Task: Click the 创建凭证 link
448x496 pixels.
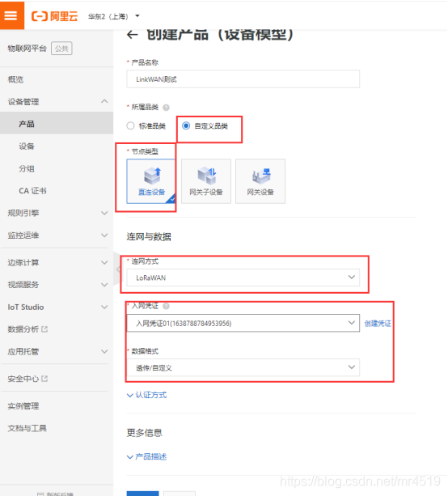Action: [378, 324]
